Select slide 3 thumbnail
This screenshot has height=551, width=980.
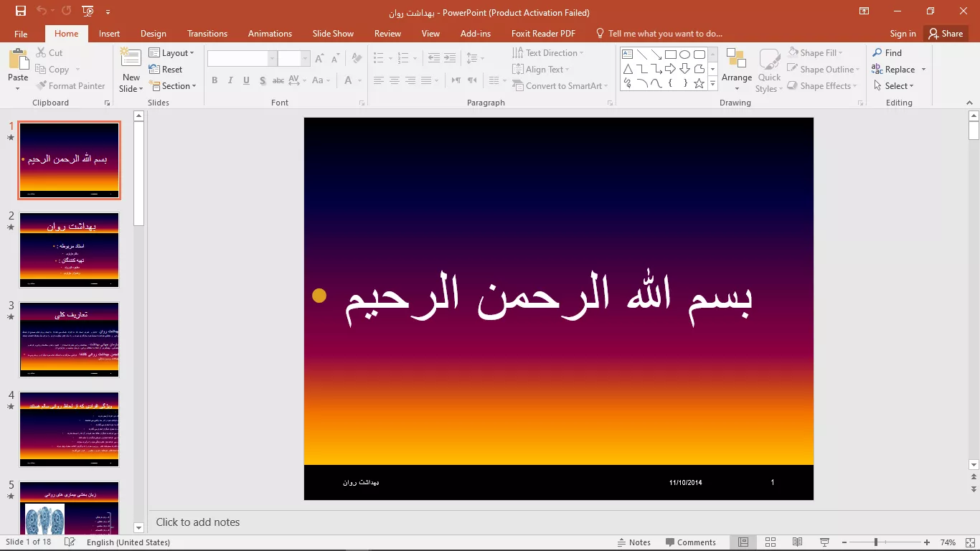[69, 340]
